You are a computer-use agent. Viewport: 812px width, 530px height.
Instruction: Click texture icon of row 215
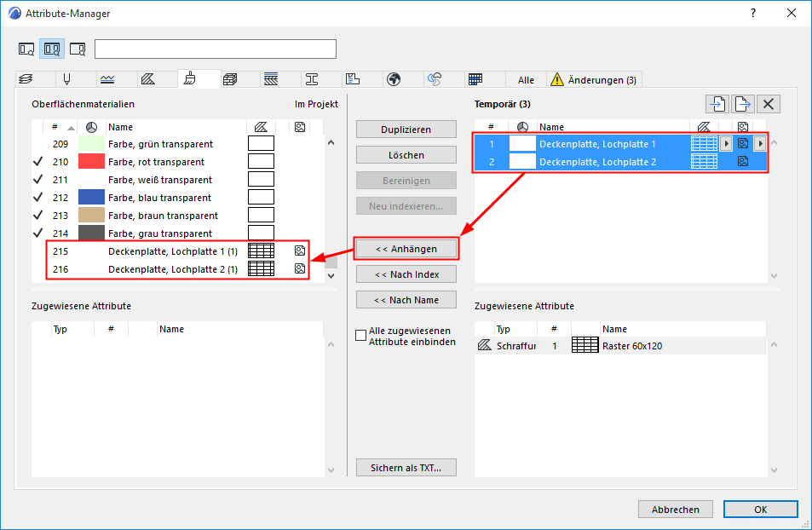(x=300, y=251)
